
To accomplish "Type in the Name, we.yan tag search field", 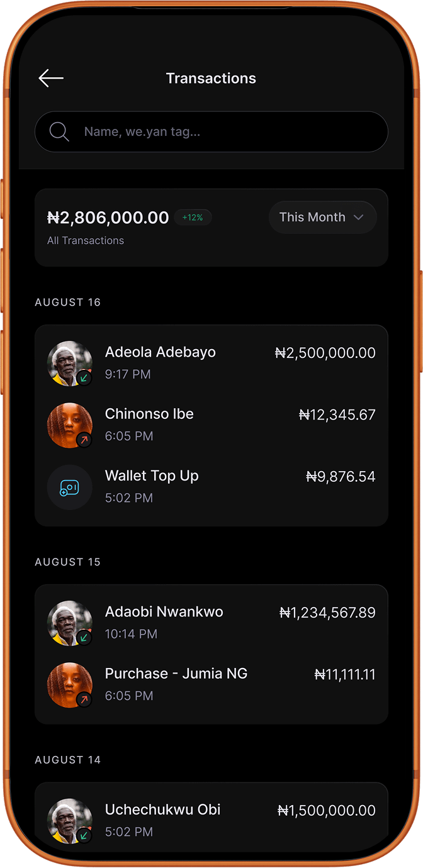I will (227, 132).
